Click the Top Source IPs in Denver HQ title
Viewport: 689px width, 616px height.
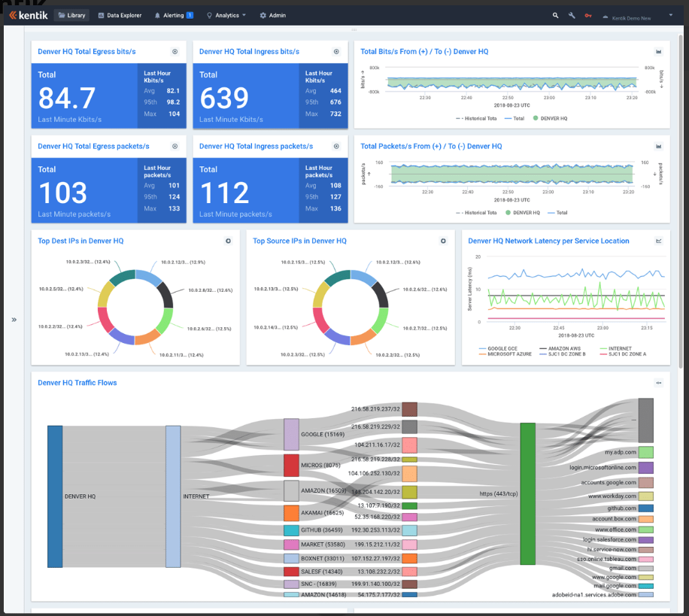point(299,241)
